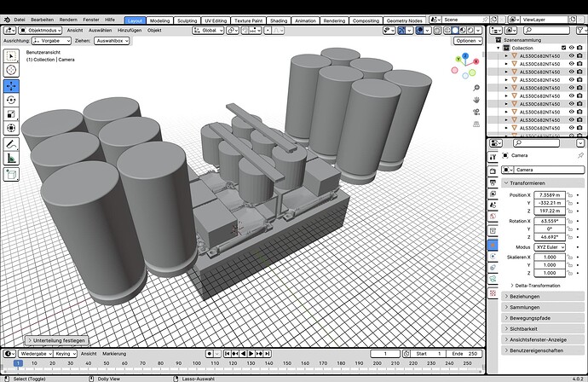Open the XYZ Euler rotation mode dropdown
The image size is (588, 382).
click(550, 247)
